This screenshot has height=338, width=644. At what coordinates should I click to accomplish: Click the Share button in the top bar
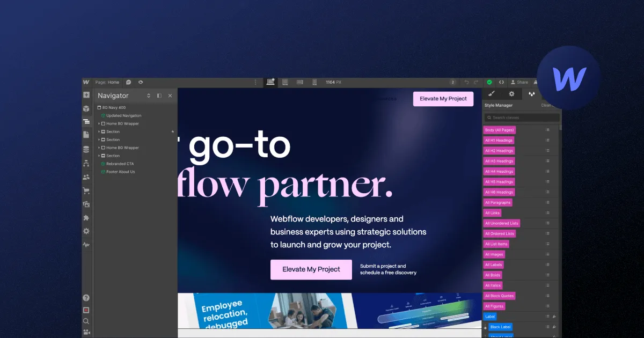[519, 82]
